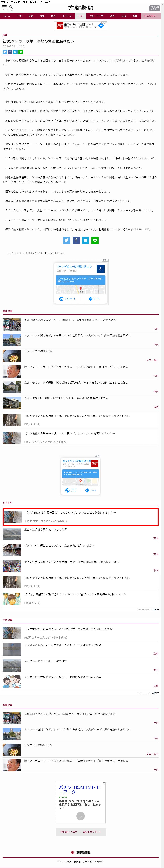Click 購読者様サポート button
The height and width of the screenshot is (868, 164).
[x=92, y=832]
